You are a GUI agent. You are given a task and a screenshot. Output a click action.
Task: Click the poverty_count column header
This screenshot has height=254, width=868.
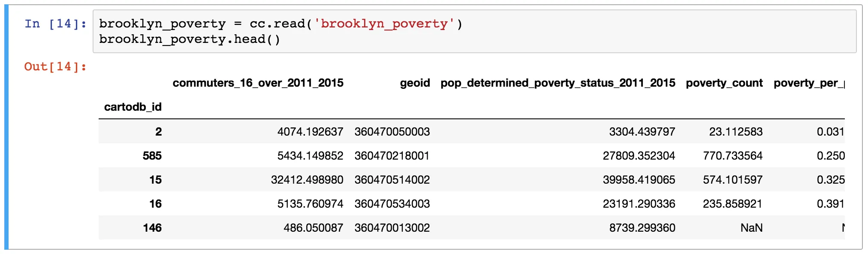click(724, 83)
